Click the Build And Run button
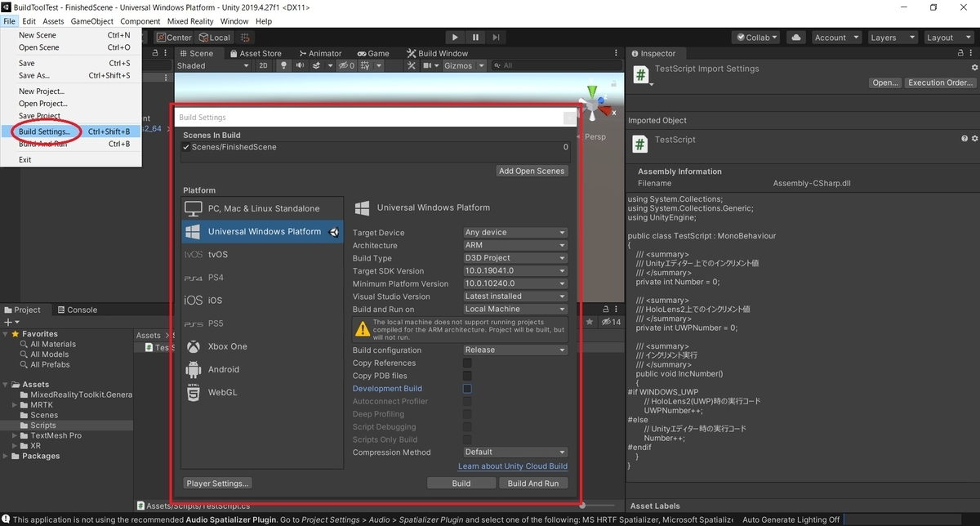980x526 pixels. (x=533, y=484)
